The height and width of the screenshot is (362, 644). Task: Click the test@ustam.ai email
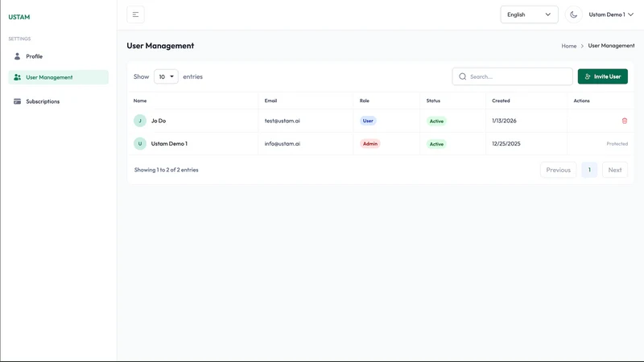[x=283, y=121]
